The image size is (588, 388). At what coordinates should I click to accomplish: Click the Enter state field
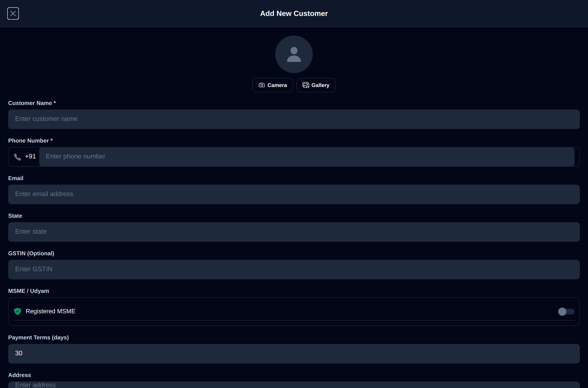(x=294, y=232)
